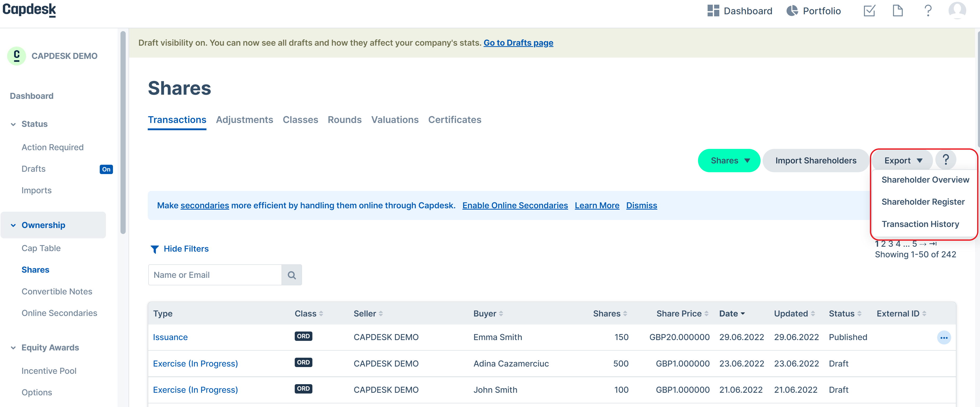The width and height of the screenshot is (980, 407).
Task: Sort by Date column
Action: (732, 314)
